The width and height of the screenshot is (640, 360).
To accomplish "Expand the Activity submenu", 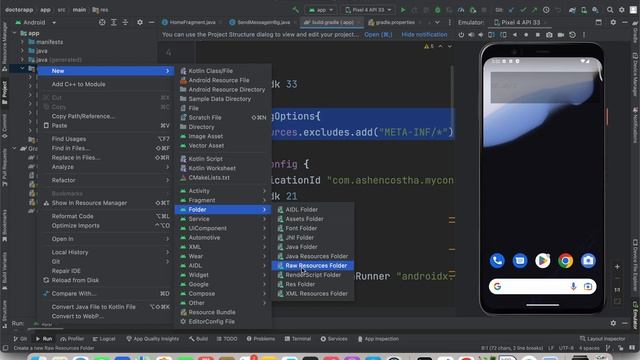I will click(223, 191).
